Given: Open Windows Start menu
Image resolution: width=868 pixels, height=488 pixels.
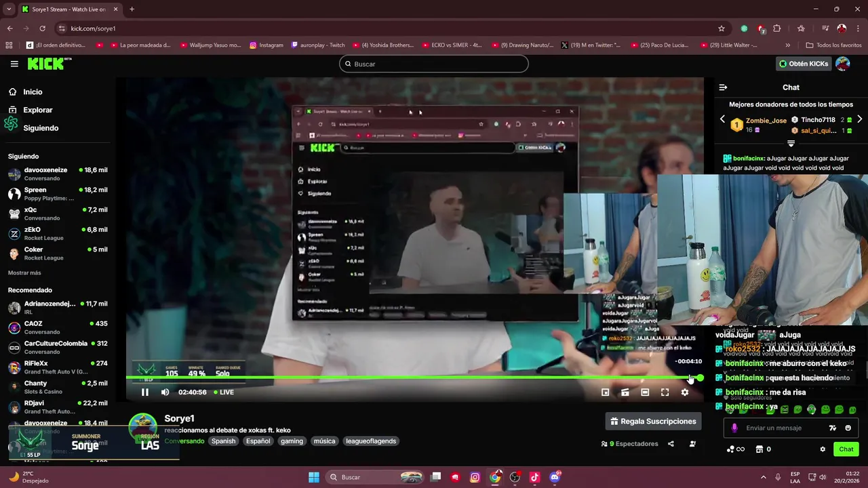Looking at the screenshot, I should (x=313, y=477).
